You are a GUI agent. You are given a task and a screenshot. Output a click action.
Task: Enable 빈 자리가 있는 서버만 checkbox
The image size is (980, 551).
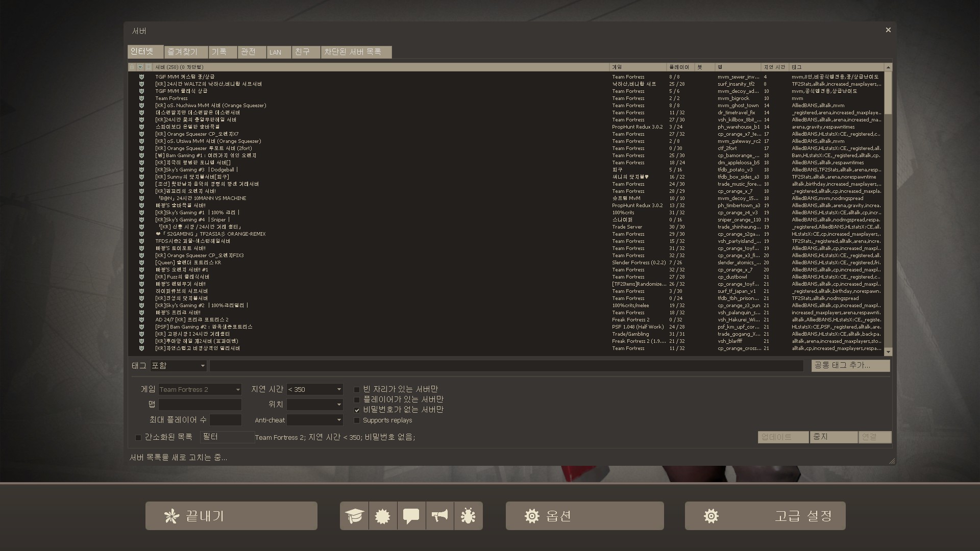(357, 390)
